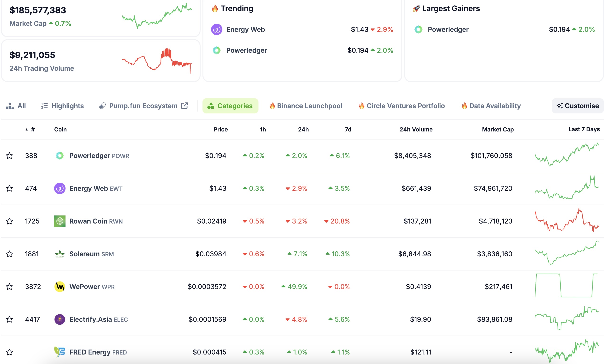Star the FRED Energy row as favorite
Screen dimensions: 610x364
pos(9,352)
